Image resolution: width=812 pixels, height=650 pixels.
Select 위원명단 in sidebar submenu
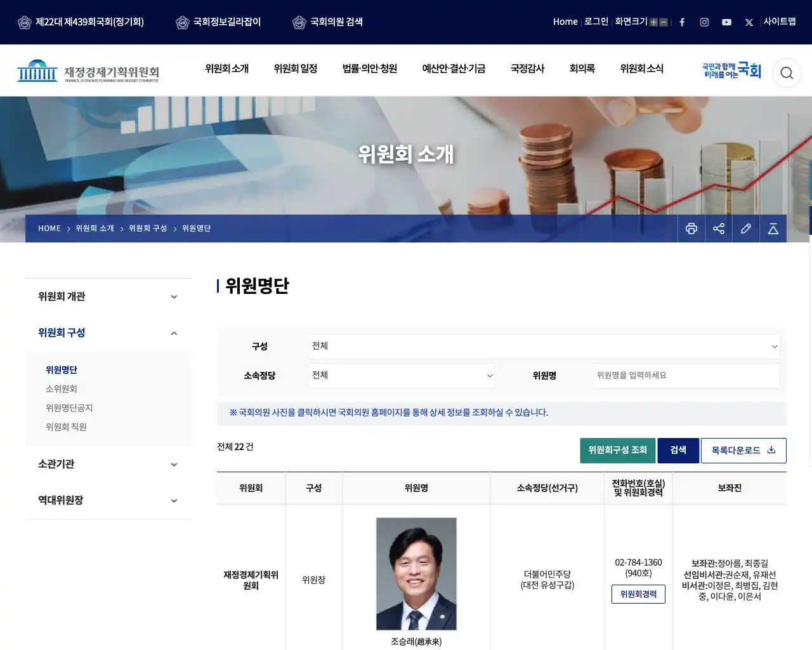62,370
